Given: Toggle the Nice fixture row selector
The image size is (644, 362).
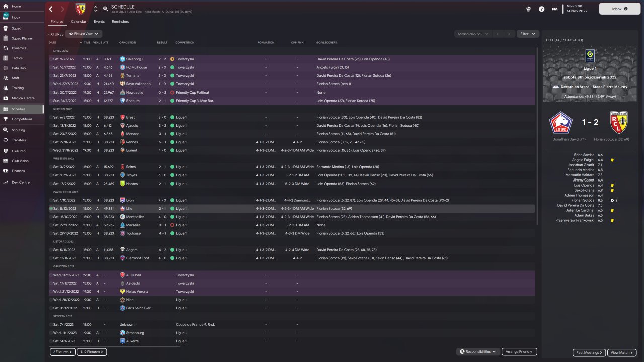Looking at the screenshot, I should 51,300.
